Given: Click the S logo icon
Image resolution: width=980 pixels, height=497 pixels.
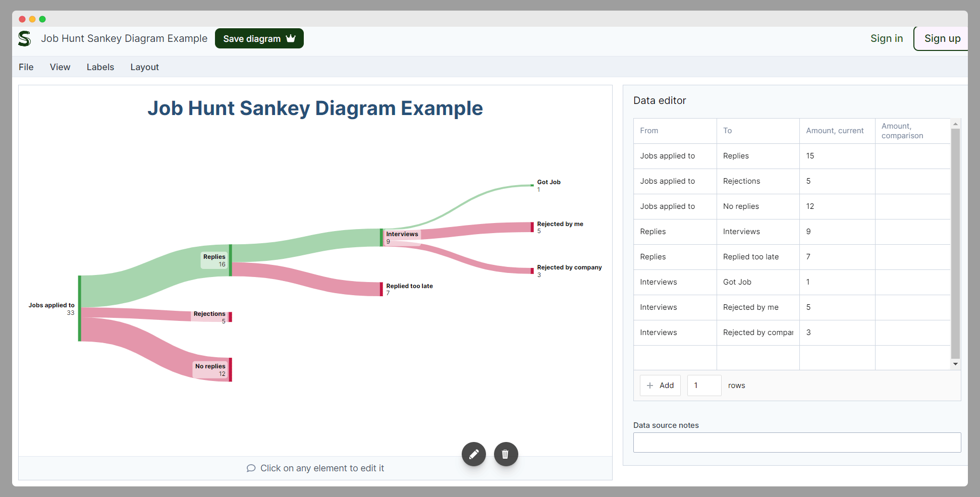Looking at the screenshot, I should coord(25,39).
